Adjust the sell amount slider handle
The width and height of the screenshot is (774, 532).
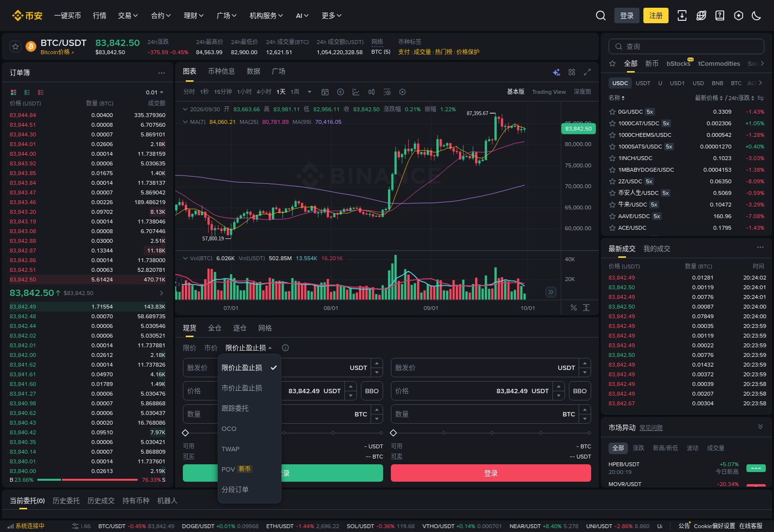(393, 433)
